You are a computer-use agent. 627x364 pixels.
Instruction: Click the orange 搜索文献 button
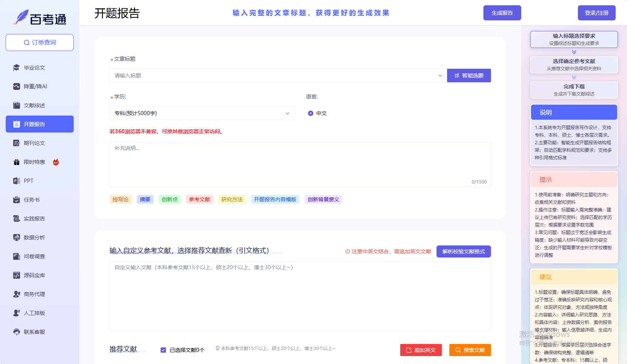tap(470, 350)
